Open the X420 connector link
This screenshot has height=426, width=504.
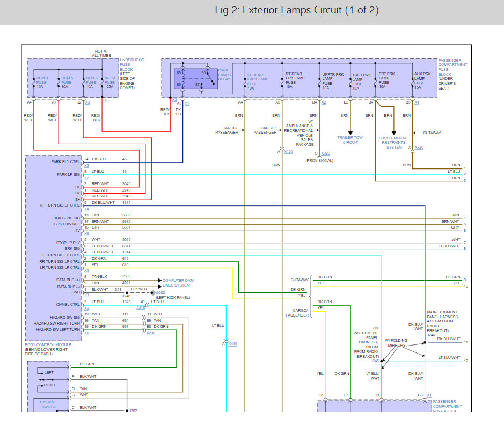(288, 152)
